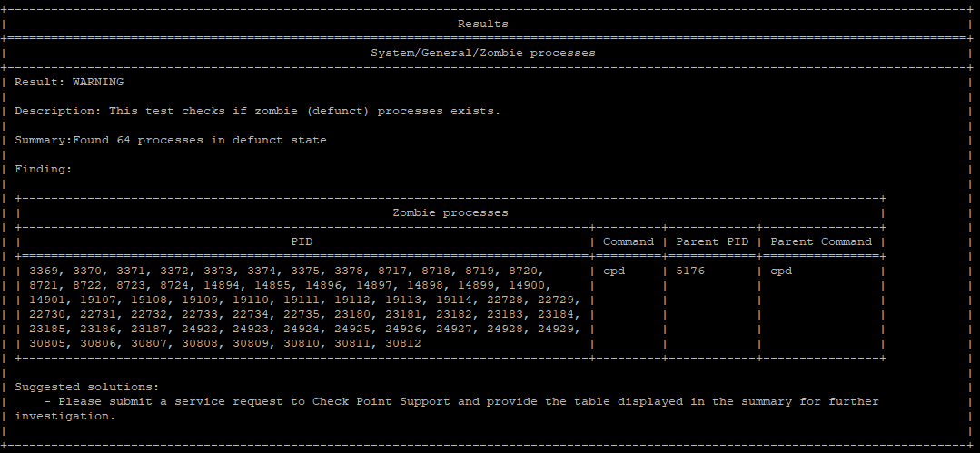Click the Summary line reporting 64 processes
This screenshot has width=980, height=453.
[170, 140]
